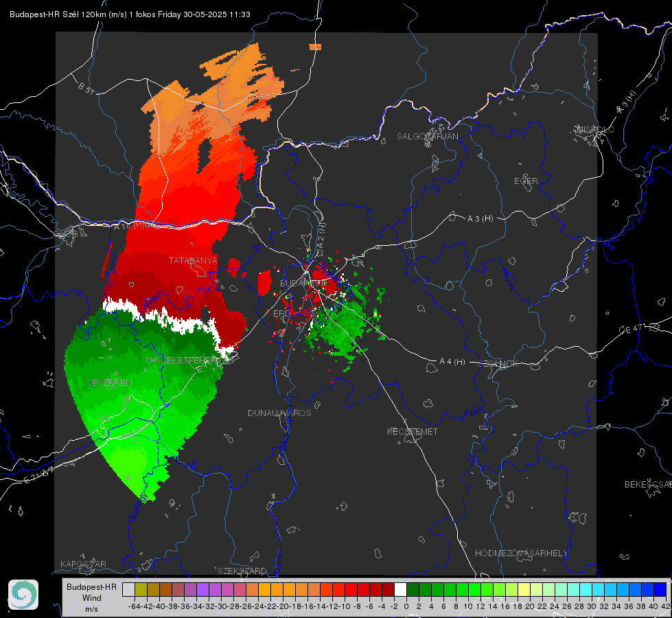672x618 pixels.
Task: Click the 'Heves' county label
Action: pyautogui.click(x=508, y=279)
